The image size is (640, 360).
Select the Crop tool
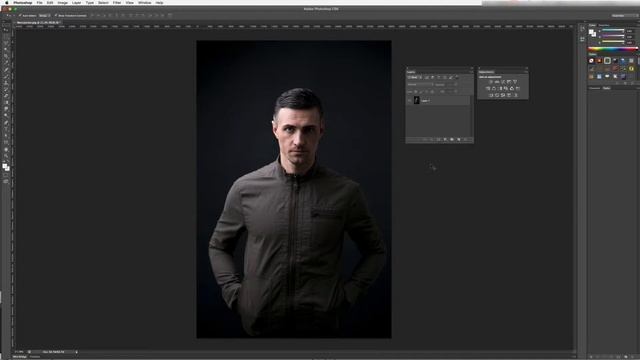(6, 56)
